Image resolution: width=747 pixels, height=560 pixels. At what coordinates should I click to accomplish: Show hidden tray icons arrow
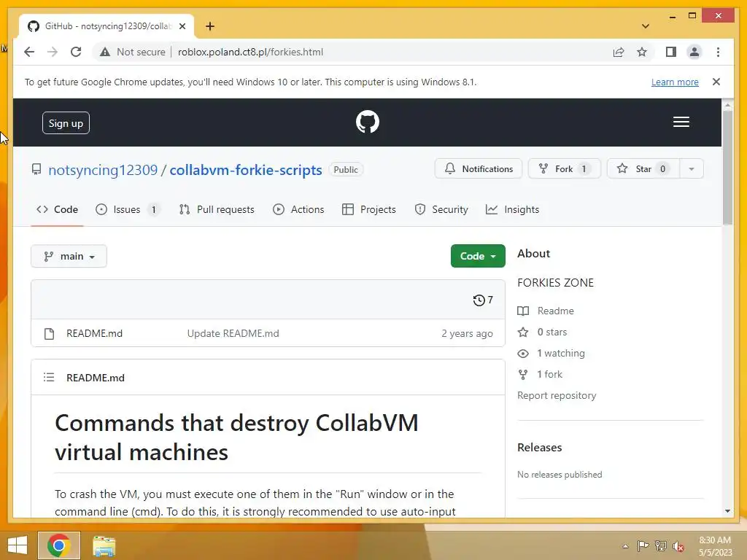tap(625, 546)
